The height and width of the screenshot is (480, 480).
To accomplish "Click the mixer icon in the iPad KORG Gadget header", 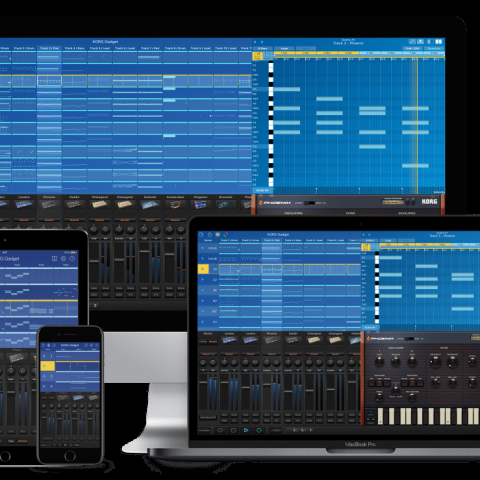I will pyautogui.click(x=55, y=259).
